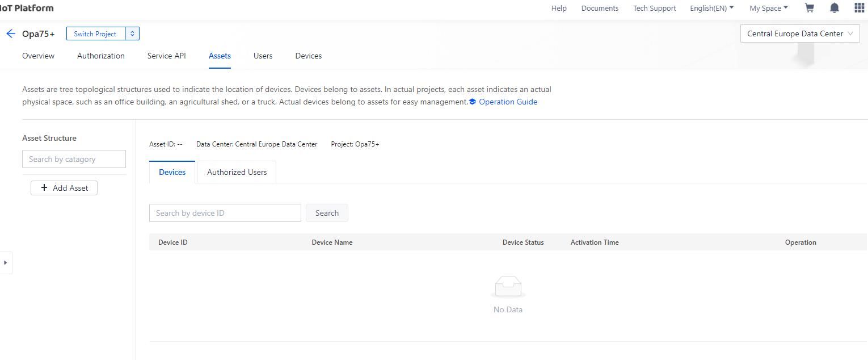Open the English(EN) language dropdown

tap(711, 8)
